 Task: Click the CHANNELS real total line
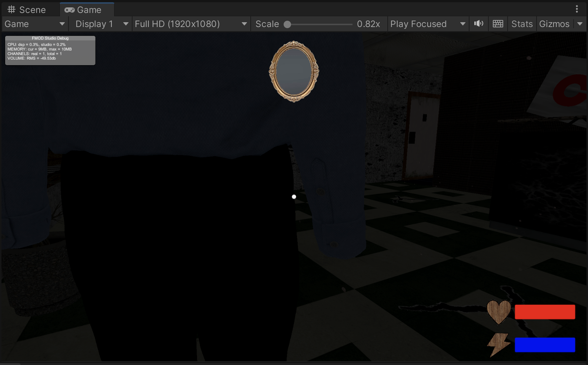35,54
